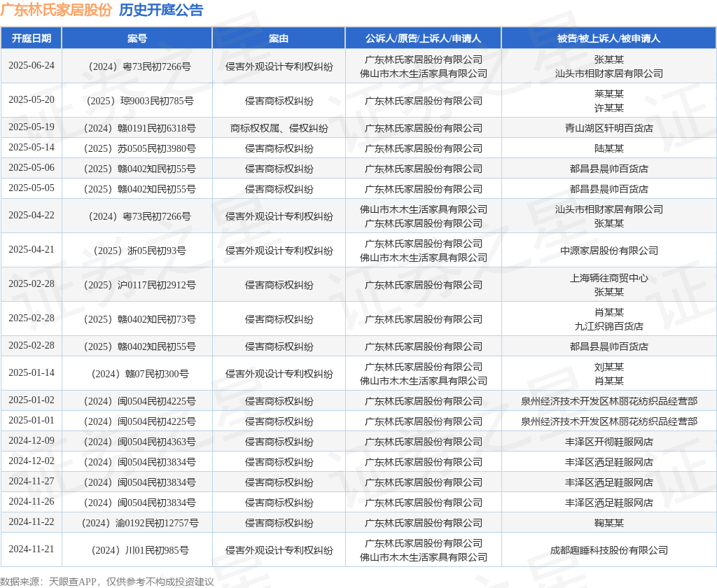Screen dimensions: 717x588
Task: Click the title 广东林氏家居股份
Action: point(56,10)
